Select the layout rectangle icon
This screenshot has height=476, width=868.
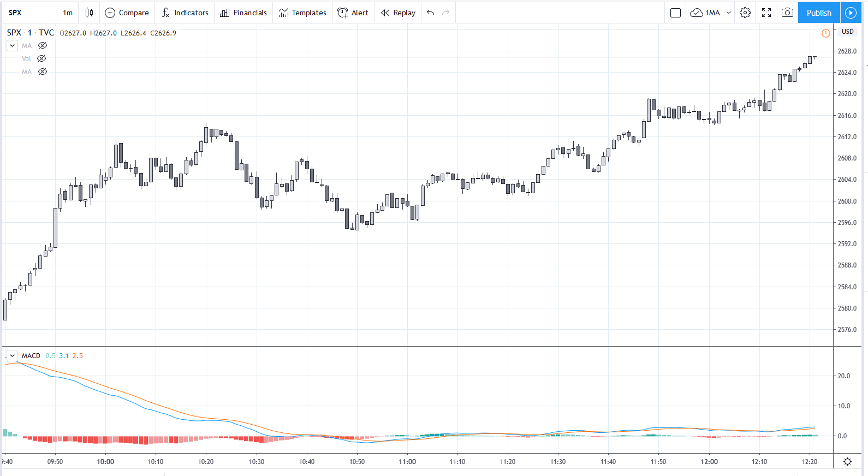[675, 13]
